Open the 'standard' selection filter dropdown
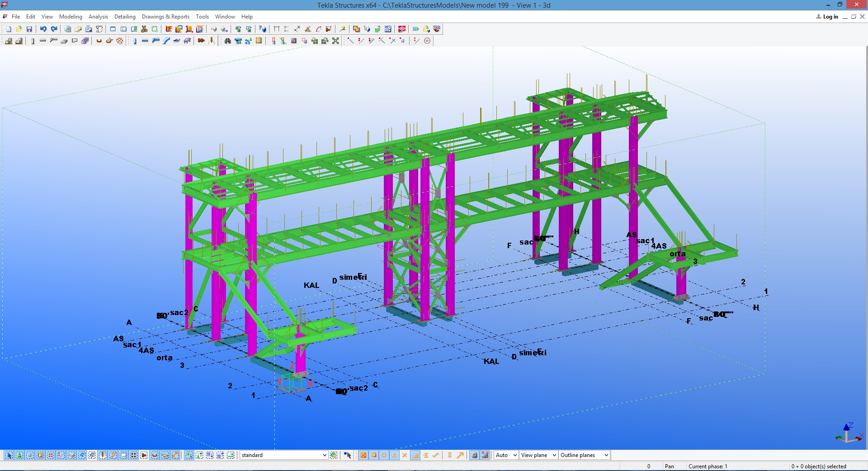 click(x=324, y=455)
